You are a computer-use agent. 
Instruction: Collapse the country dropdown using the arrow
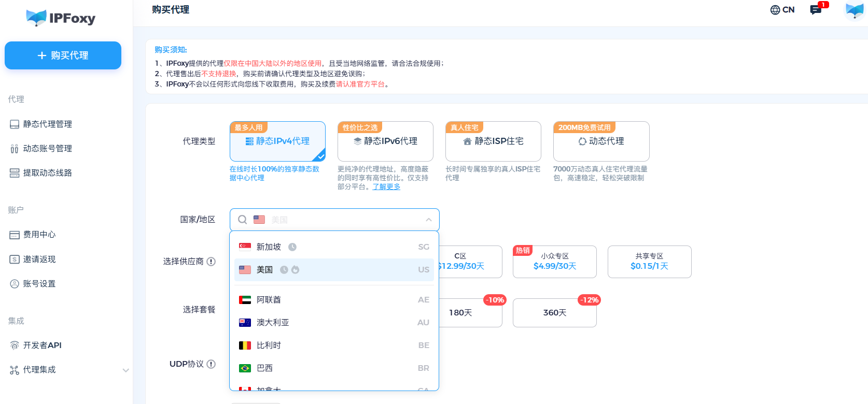coord(428,220)
